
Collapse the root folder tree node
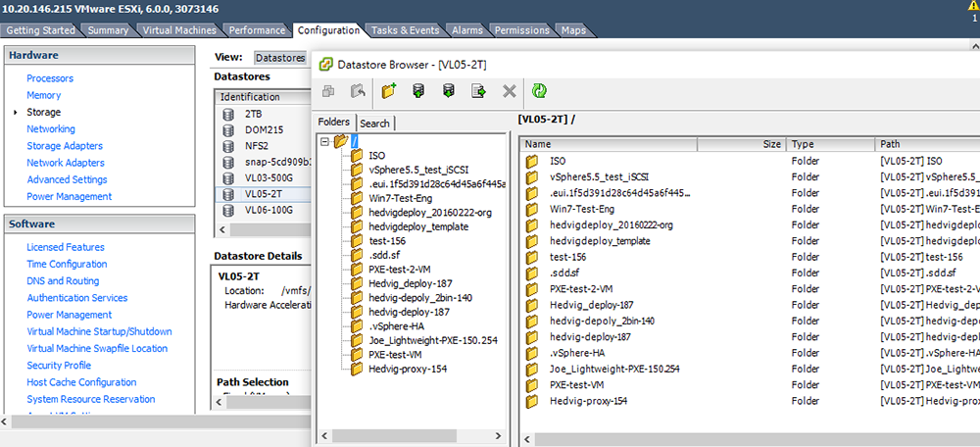[324, 142]
